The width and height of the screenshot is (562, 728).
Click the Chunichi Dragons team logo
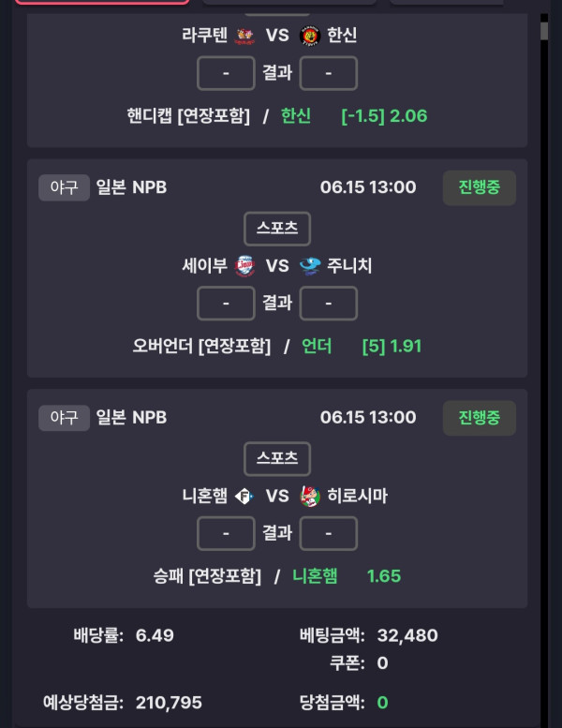click(x=309, y=266)
